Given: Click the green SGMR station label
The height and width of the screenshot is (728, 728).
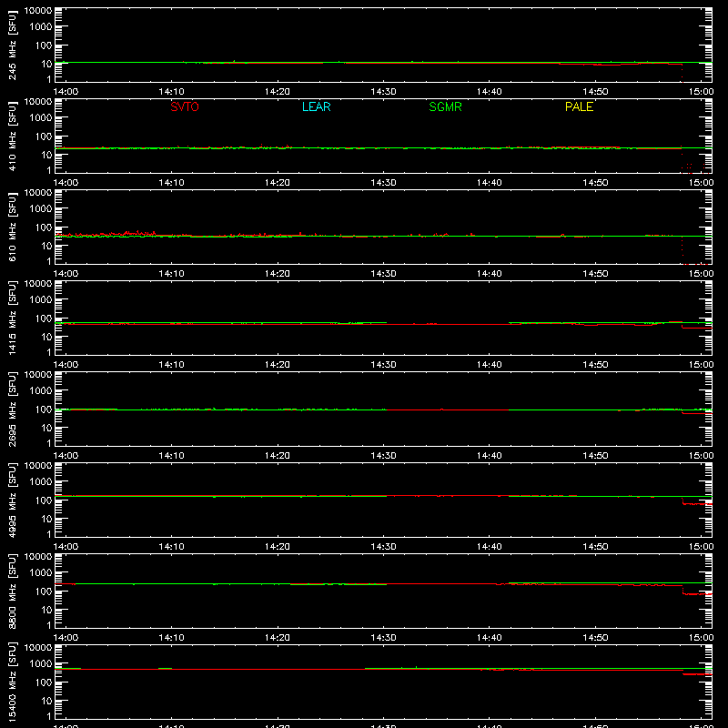Looking at the screenshot, I should [445, 106].
